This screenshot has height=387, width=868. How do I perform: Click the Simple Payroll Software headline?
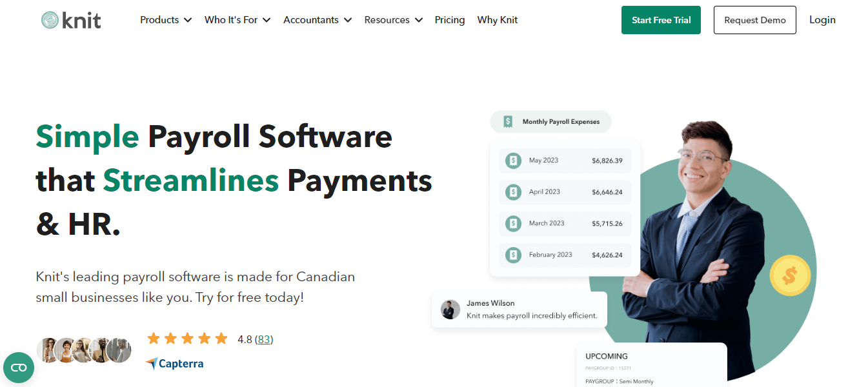coord(234,181)
